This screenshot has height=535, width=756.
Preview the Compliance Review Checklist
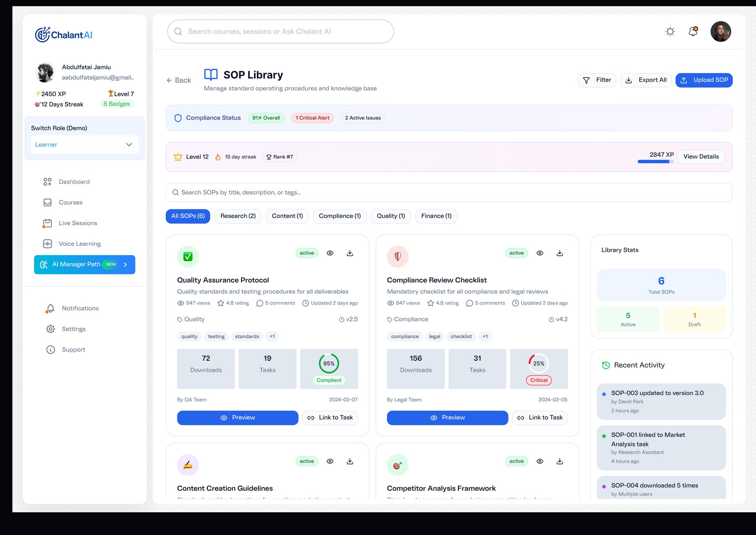coord(448,418)
